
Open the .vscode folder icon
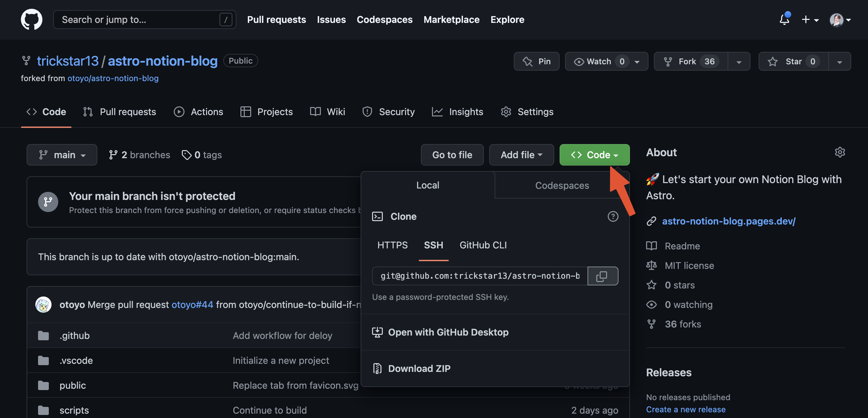pyautogui.click(x=43, y=360)
